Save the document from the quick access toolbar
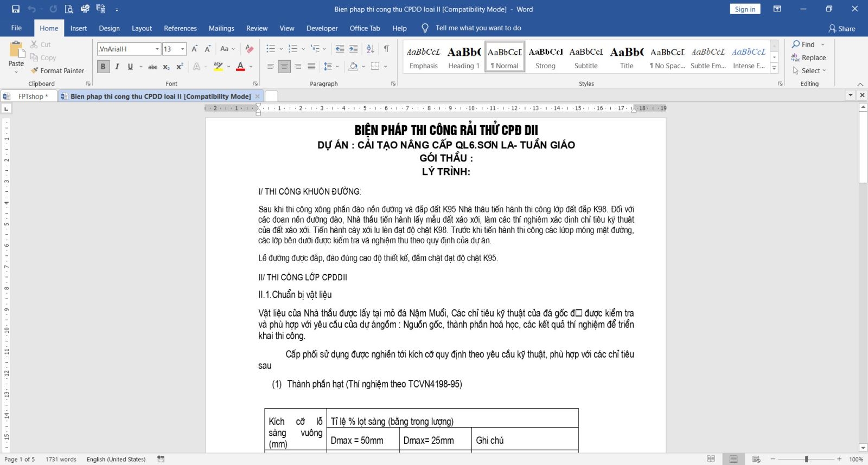This screenshot has width=868, height=465. point(16,9)
